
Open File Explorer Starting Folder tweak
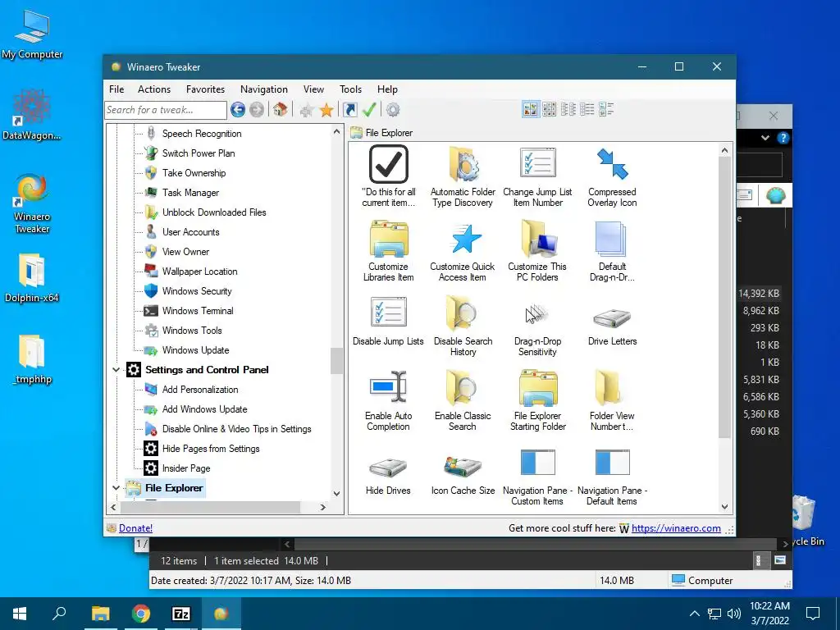(537, 400)
